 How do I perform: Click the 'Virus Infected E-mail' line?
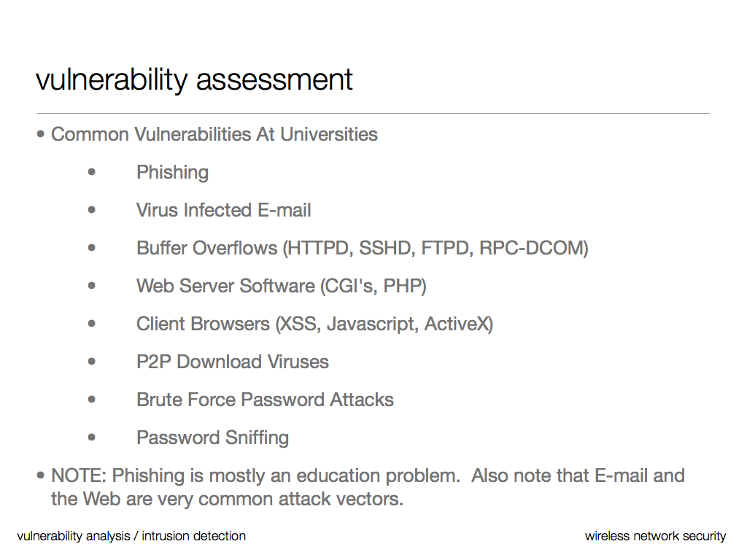[x=223, y=211]
